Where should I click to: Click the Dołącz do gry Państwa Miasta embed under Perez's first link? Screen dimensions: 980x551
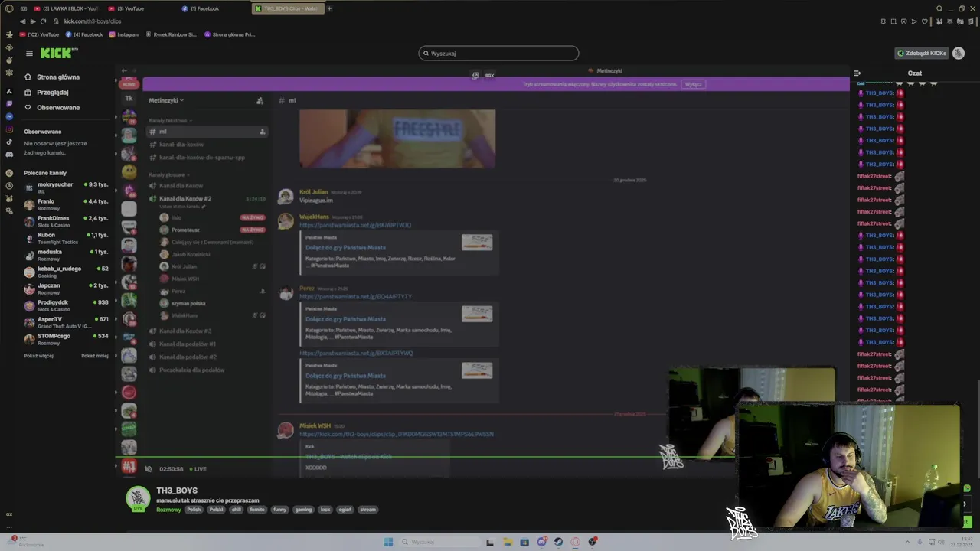tap(345, 319)
